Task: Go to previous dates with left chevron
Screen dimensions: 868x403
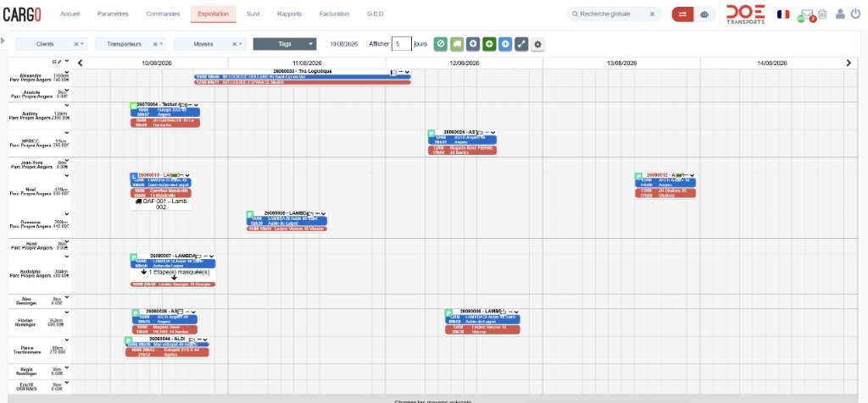Action: click(x=81, y=63)
